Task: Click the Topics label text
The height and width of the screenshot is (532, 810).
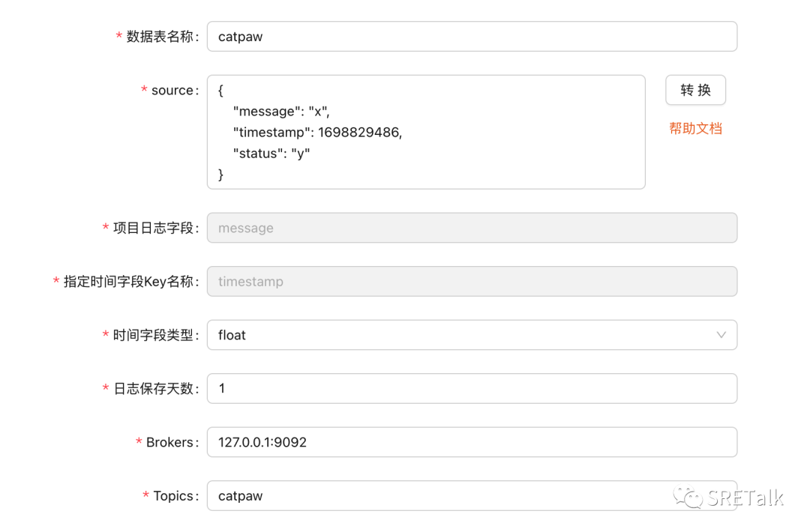Action: coord(173,496)
